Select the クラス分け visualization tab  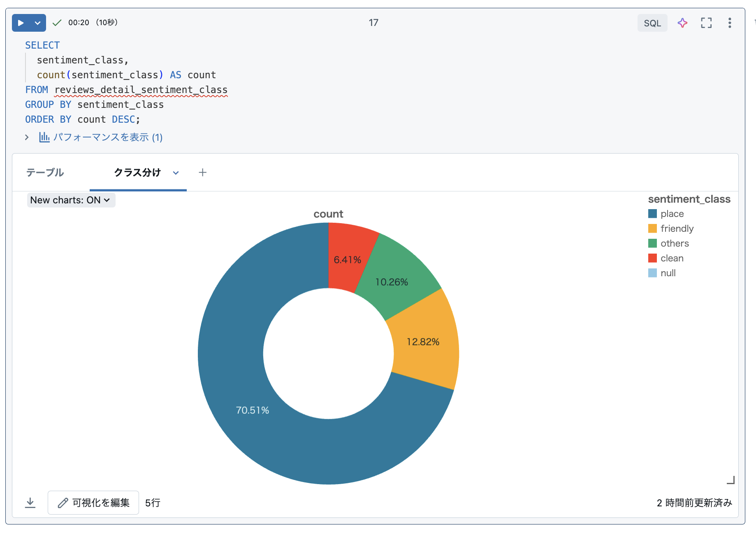[137, 172]
